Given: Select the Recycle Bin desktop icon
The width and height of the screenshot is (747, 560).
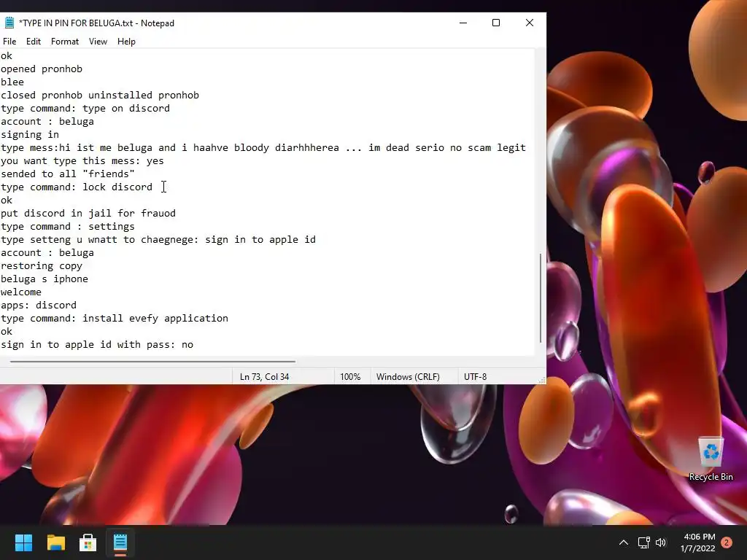Looking at the screenshot, I should pyautogui.click(x=711, y=459).
